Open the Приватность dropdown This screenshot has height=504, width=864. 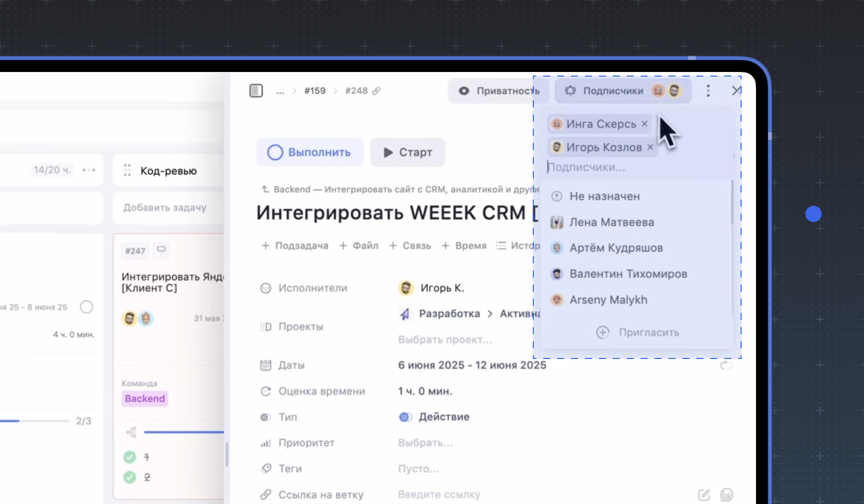click(498, 91)
